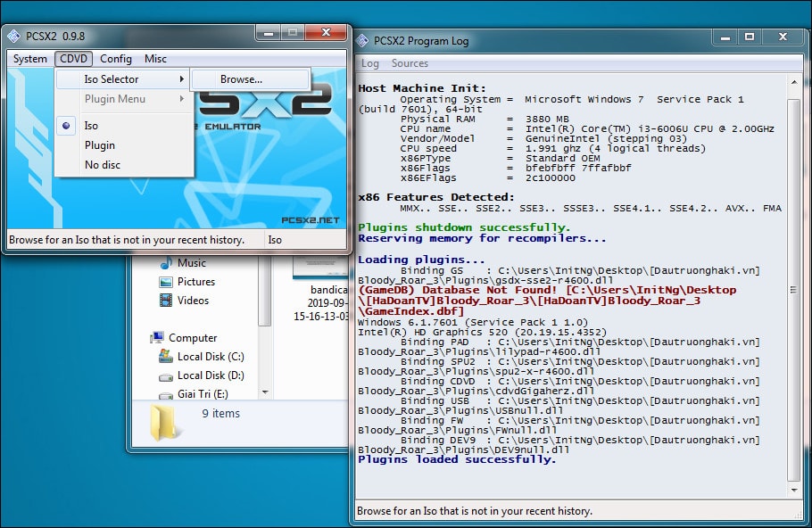Click the Giai Tri (E:) label

click(203, 394)
